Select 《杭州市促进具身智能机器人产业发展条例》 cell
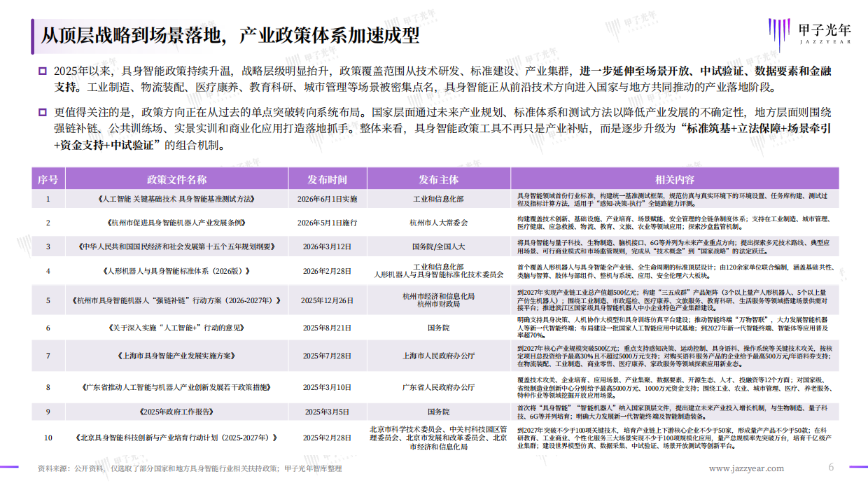 click(x=177, y=223)
